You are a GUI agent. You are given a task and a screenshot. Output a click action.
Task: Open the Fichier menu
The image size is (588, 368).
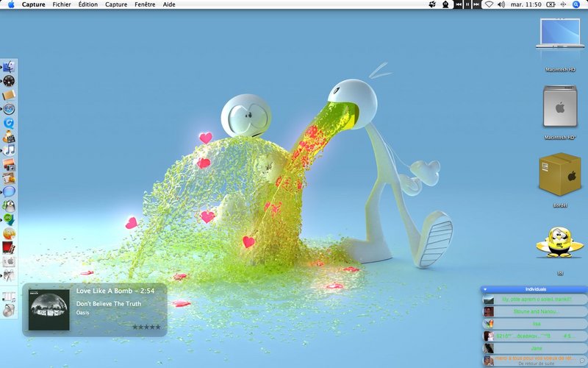click(x=62, y=4)
